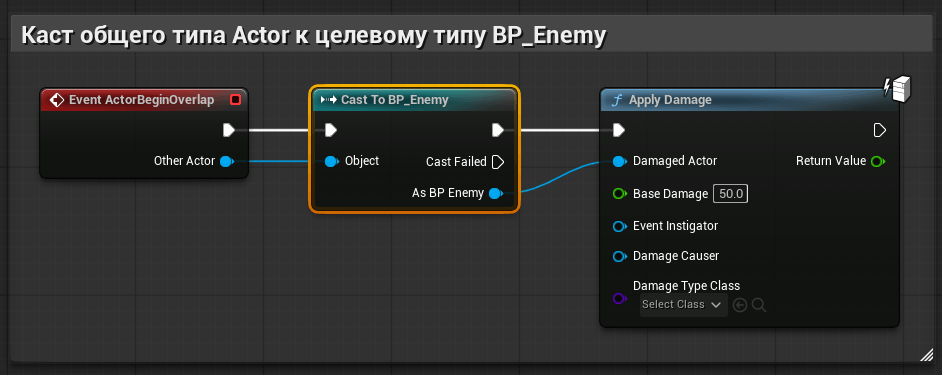This screenshot has width=942, height=375.
Task: Click the Apply Damage execution output pin
Action: click(x=880, y=130)
